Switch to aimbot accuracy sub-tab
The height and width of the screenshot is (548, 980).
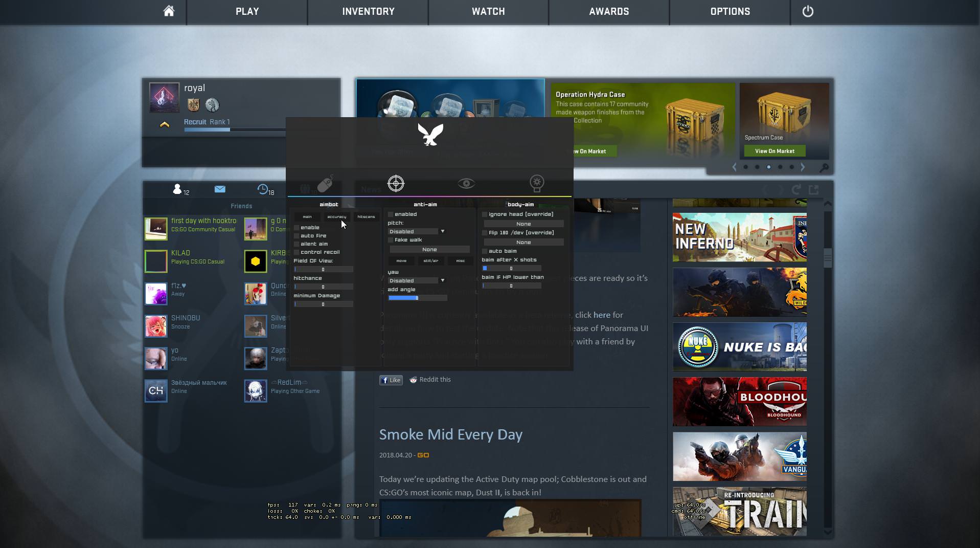(x=336, y=217)
